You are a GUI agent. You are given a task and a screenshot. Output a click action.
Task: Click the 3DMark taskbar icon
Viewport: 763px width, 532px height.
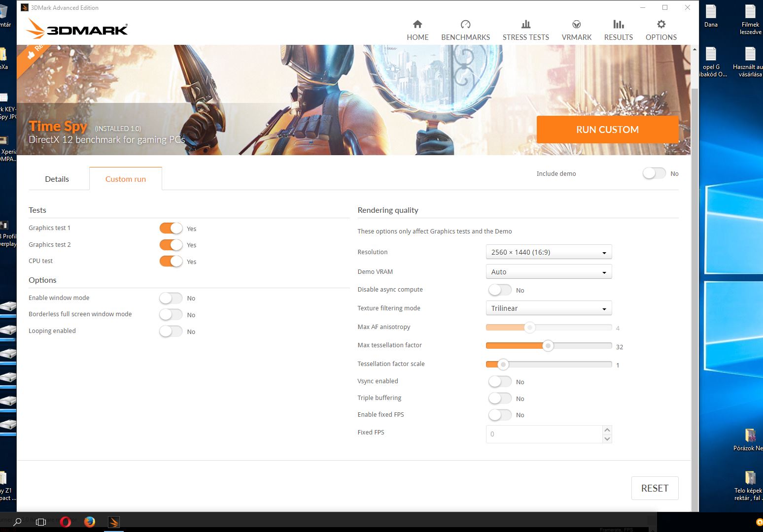point(113,522)
